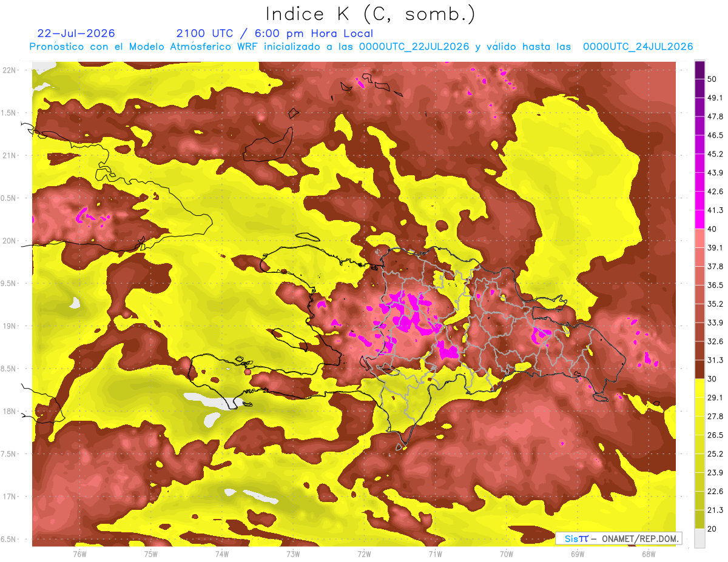This screenshot has height=562, width=728.
Task: Click the latitude axis label '22N'
Action: [x=9, y=70]
